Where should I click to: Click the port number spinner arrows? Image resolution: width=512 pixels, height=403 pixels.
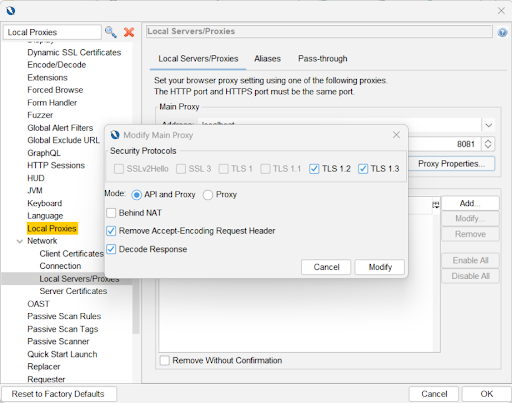(x=488, y=144)
